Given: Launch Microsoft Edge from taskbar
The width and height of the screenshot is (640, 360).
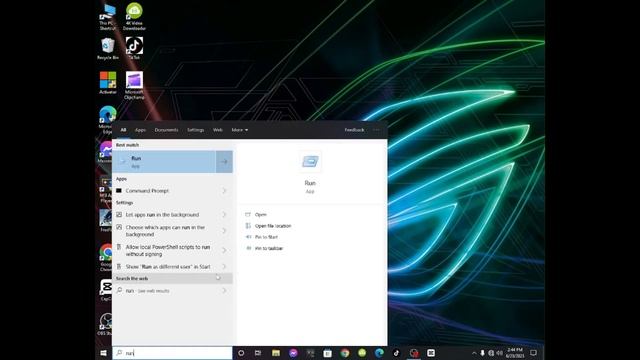Looking at the screenshot, I should (x=379, y=353).
